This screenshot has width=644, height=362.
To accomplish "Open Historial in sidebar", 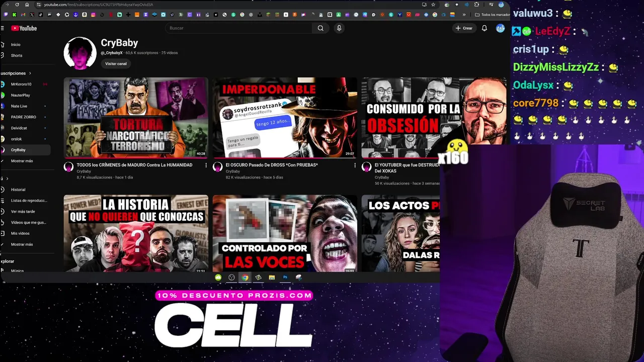I will 18,190.
